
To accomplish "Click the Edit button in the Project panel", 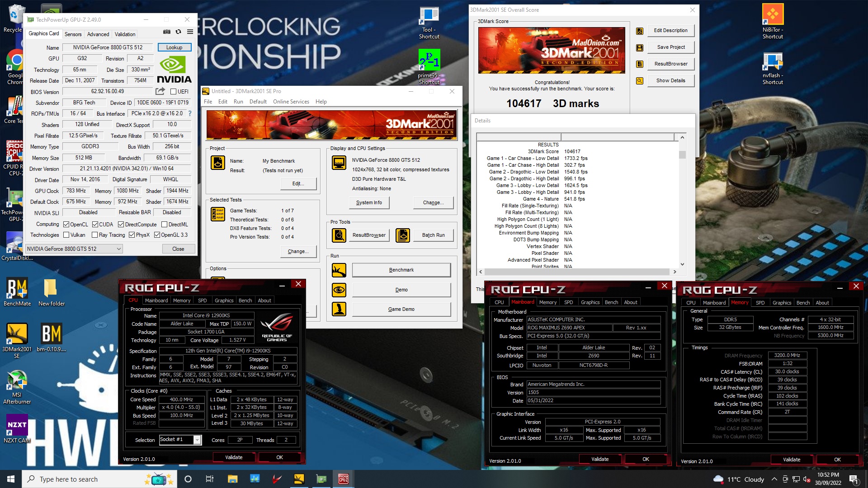I will (298, 184).
